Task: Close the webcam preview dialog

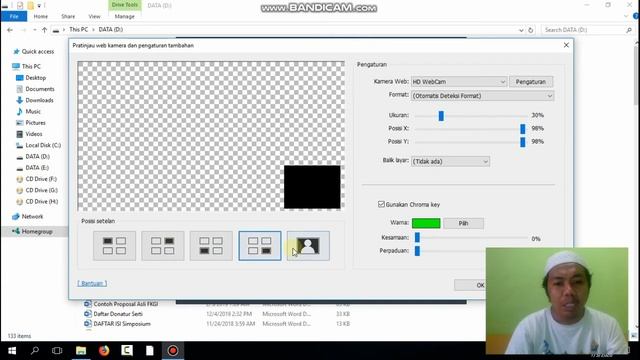Action: [566, 45]
